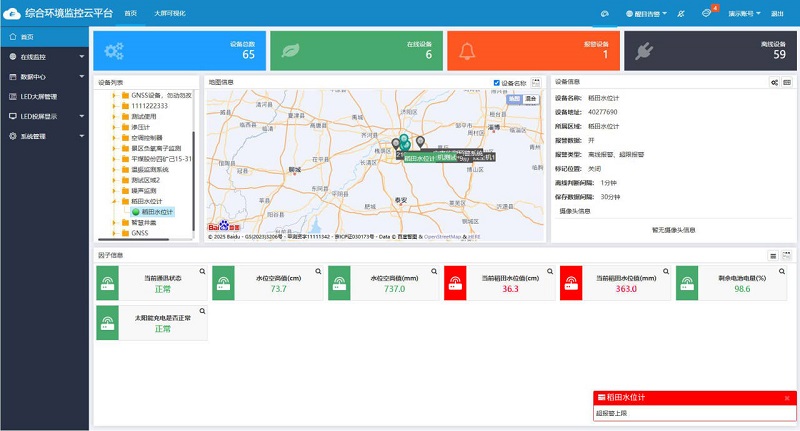
Task: Click the message notification icon with badge
Action: (x=707, y=14)
